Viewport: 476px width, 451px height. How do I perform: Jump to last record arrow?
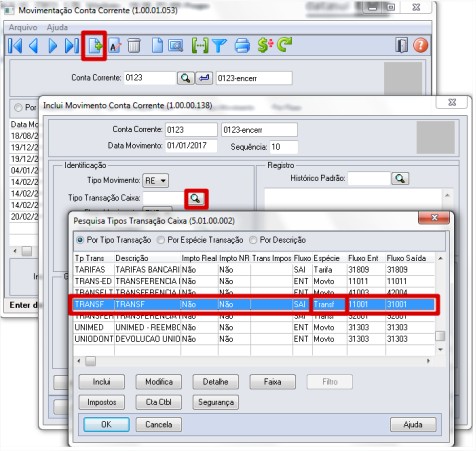click(x=71, y=46)
